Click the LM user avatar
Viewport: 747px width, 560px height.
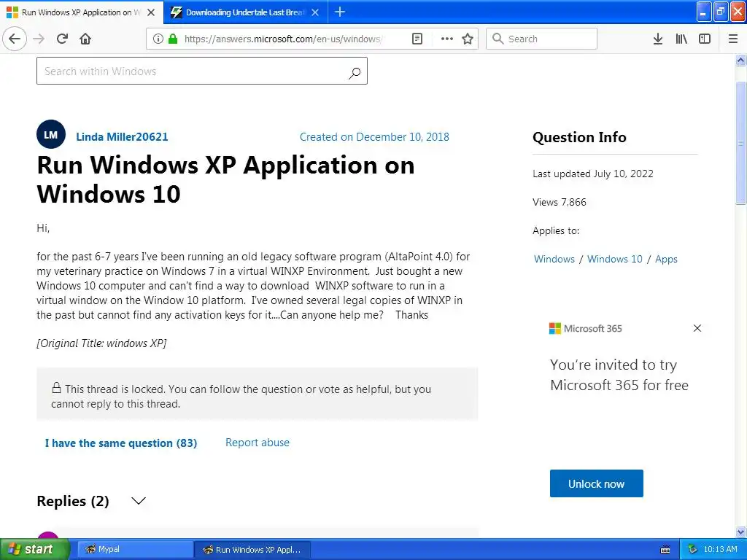coord(50,135)
